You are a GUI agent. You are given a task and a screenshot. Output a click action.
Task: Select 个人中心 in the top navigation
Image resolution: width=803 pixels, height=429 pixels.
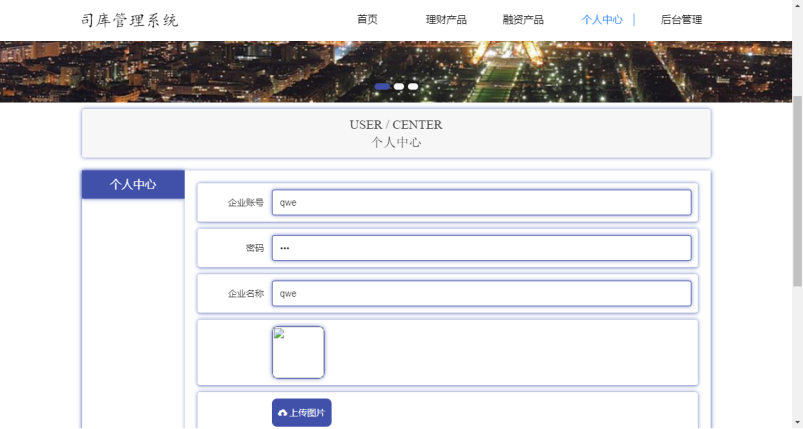602,20
